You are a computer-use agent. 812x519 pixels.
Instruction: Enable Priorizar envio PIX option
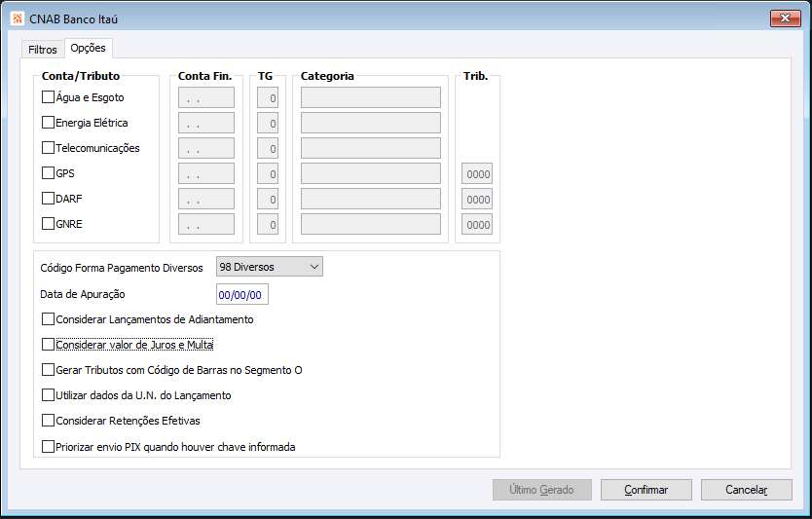click(48, 447)
